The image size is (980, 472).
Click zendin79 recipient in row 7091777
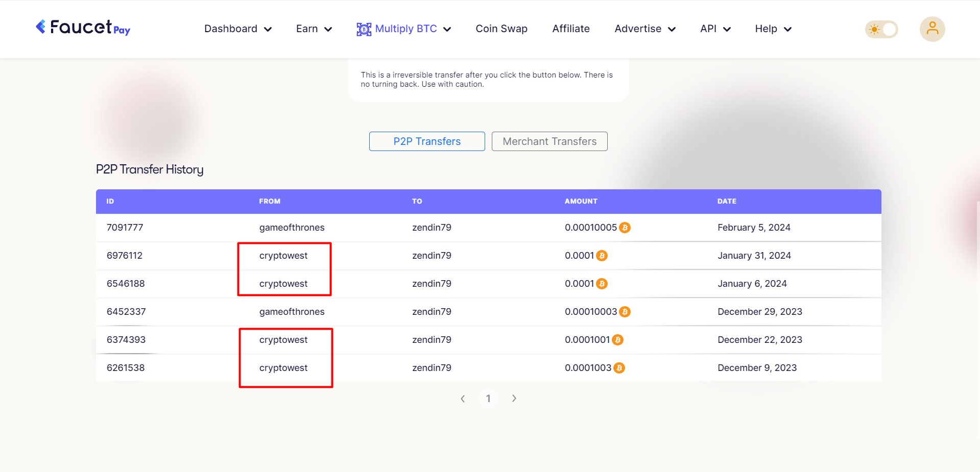click(x=432, y=228)
